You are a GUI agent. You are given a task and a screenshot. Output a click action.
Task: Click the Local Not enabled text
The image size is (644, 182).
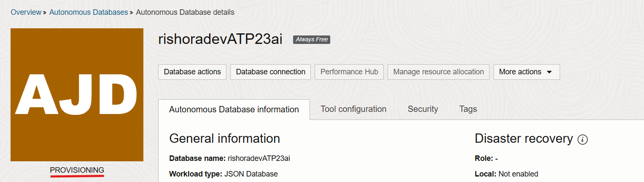click(518, 174)
